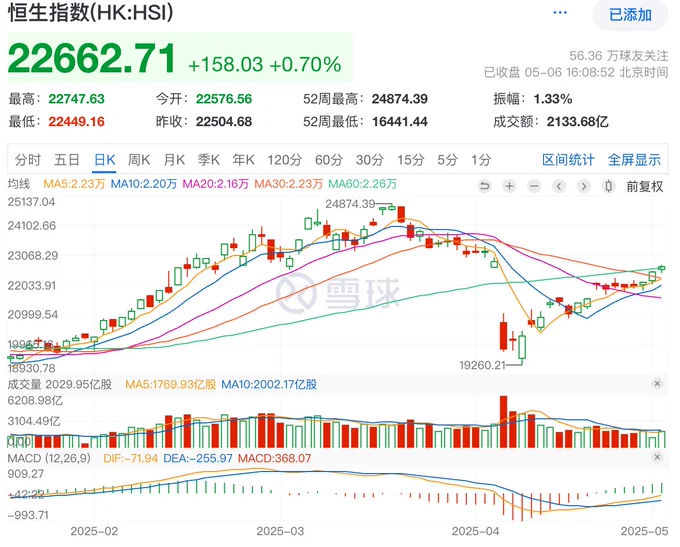Click the MA5:2.23万 moving average label

pos(74,184)
